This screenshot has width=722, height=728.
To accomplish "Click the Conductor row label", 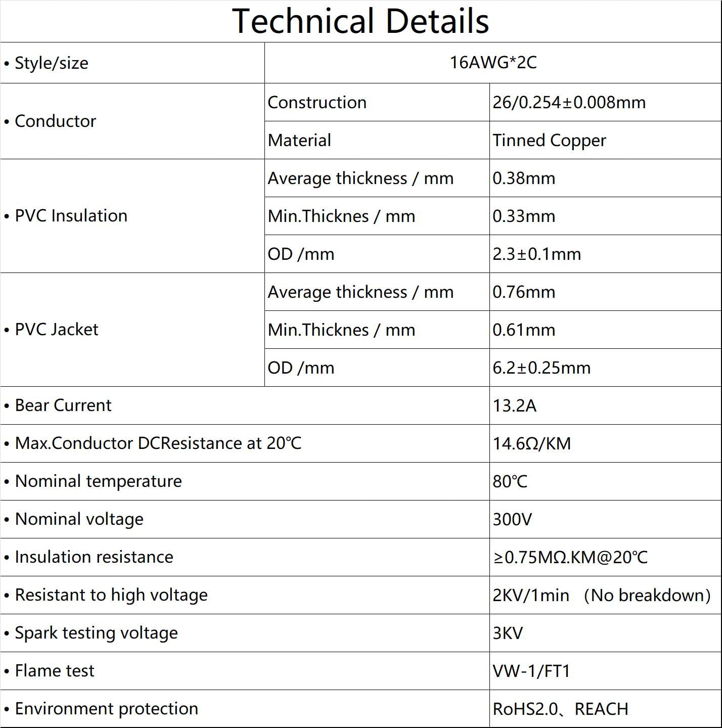I will 55,121.
